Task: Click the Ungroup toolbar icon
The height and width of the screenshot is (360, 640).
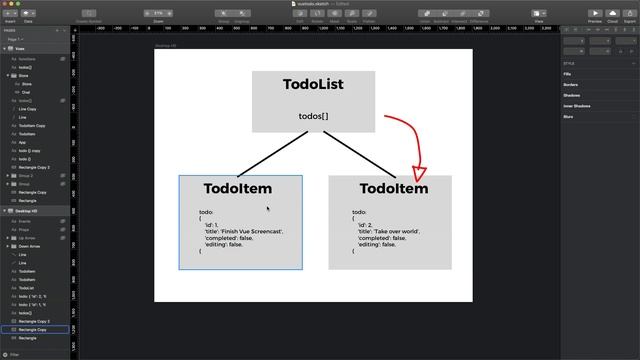Action: [x=242, y=13]
